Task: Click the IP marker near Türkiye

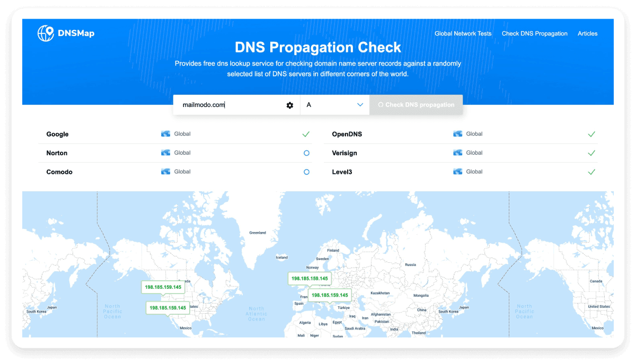Action: (330, 295)
